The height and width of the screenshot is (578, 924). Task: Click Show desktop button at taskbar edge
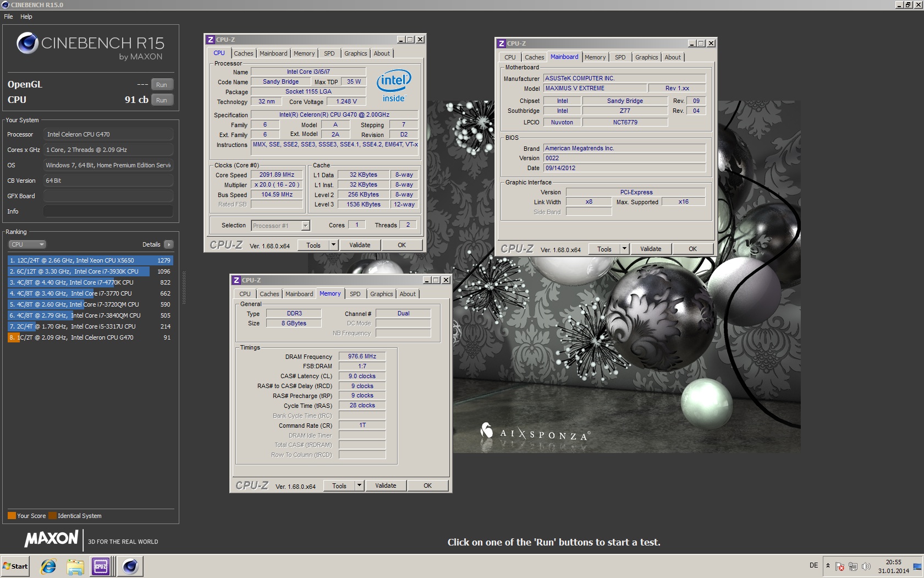(917, 566)
